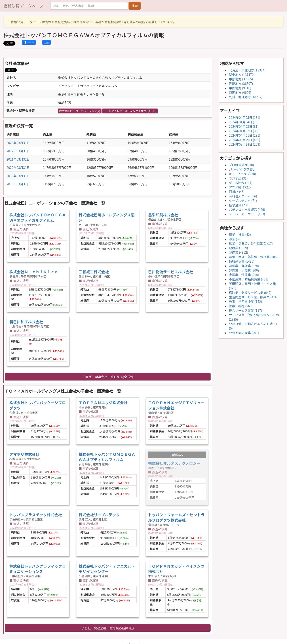The height and width of the screenshot is (644, 287).
Task: Select the representative name 石島 幹男 in company info
Action: tap(65, 102)
